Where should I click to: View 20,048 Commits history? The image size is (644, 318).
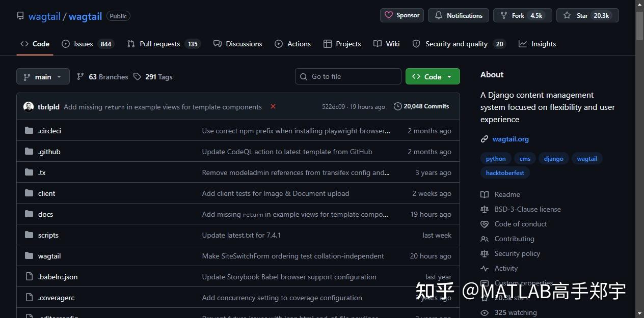[x=421, y=106]
